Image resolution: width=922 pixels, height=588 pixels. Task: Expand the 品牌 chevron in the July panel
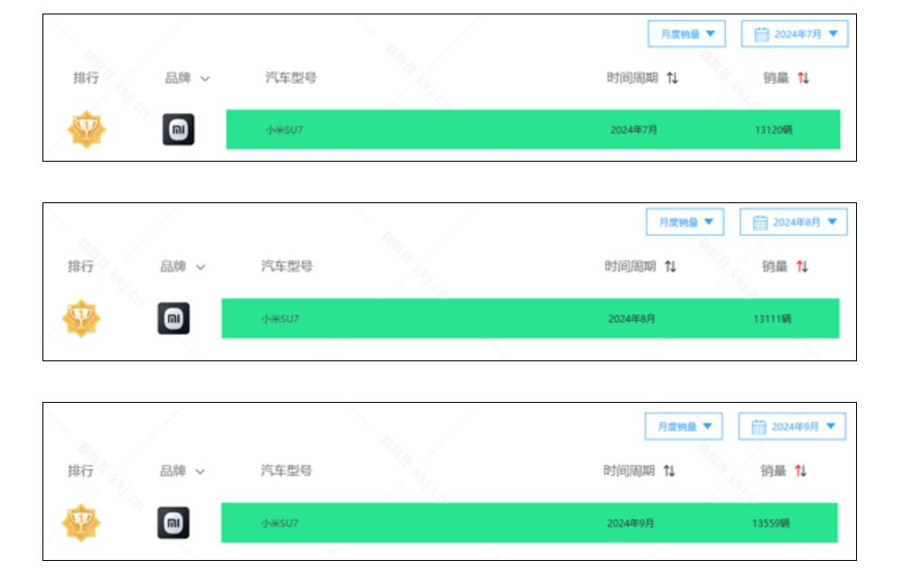click(x=205, y=79)
